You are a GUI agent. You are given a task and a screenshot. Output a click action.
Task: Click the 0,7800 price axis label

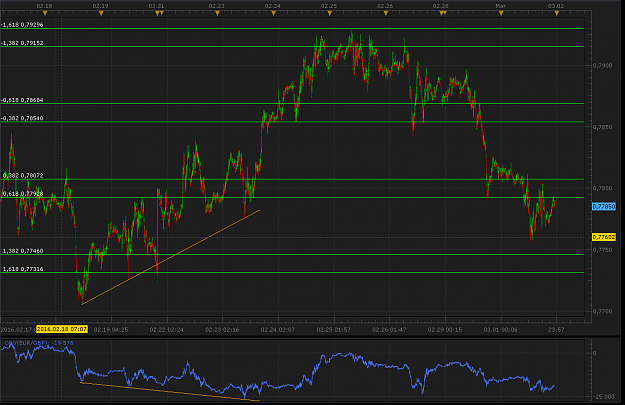pos(602,188)
